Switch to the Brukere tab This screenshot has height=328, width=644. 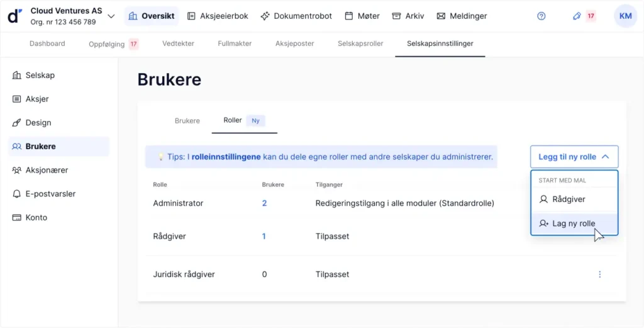(187, 121)
